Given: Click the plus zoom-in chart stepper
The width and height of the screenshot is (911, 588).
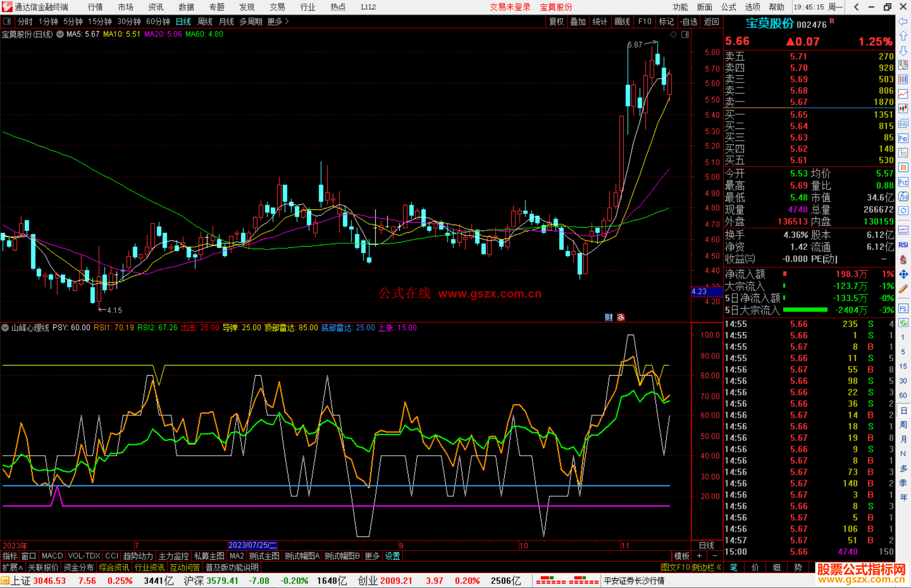Looking at the screenshot, I should [x=699, y=556].
